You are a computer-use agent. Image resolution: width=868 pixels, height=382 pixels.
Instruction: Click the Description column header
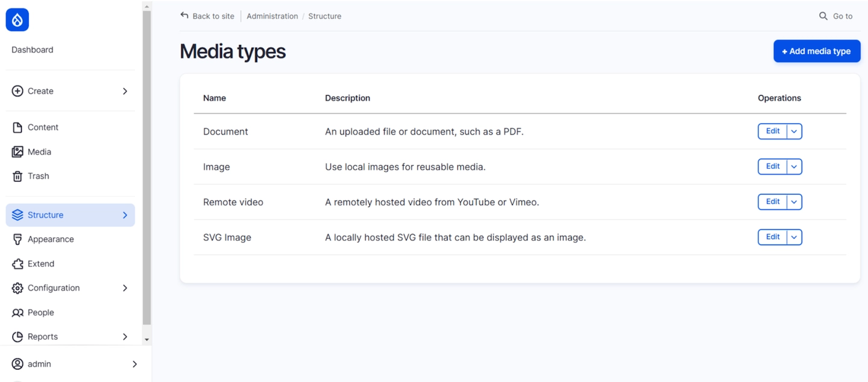(x=348, y=98)
